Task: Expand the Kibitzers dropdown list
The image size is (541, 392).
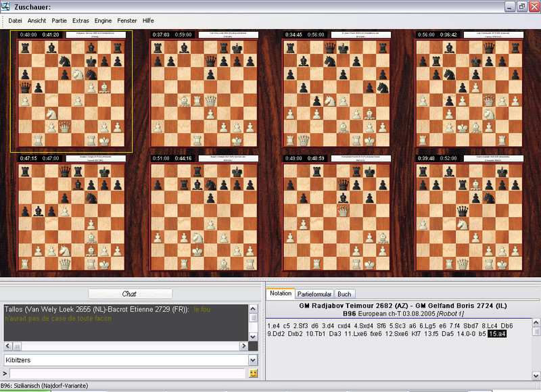Action: [x=253, y=361]
